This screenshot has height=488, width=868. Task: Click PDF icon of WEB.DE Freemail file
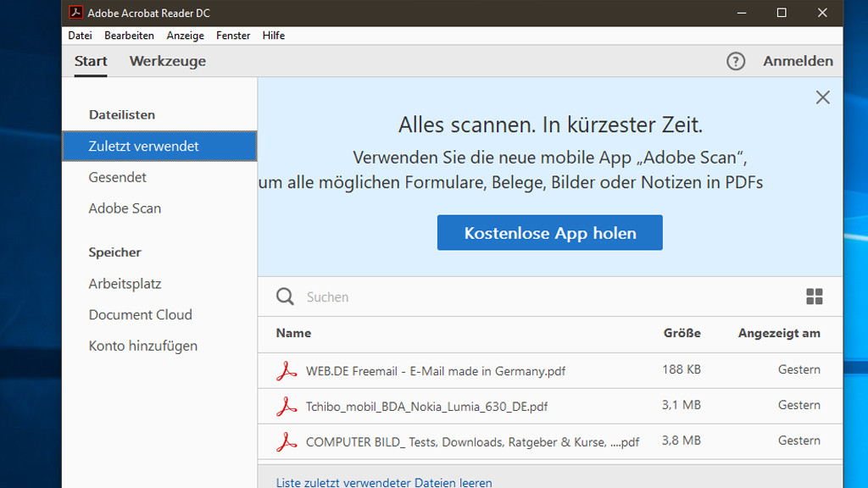tap(287, 371)
